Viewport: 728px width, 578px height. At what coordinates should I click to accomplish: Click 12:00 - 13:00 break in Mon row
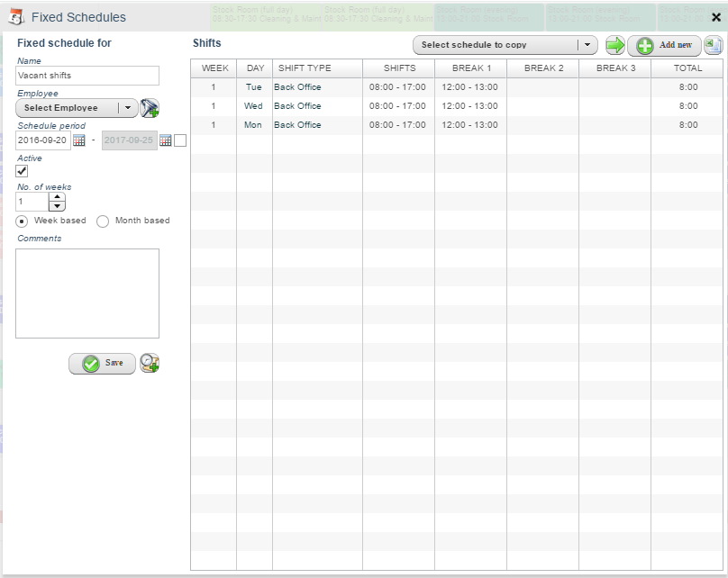coord(469,125)
